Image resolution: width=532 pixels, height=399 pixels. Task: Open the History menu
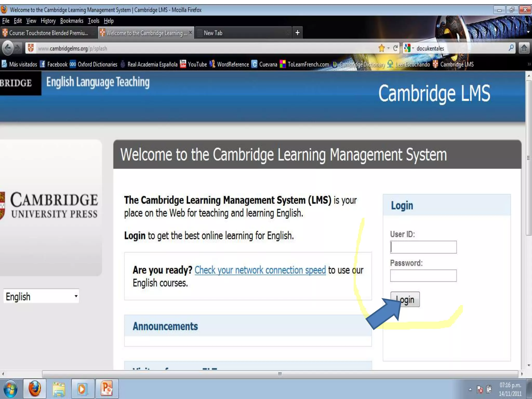(48, 21)
